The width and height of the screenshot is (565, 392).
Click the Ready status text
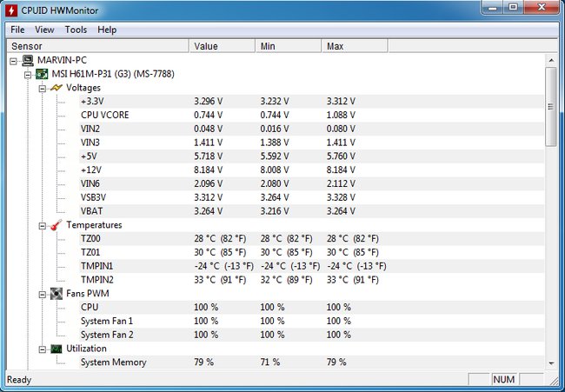tap(19, 380)
